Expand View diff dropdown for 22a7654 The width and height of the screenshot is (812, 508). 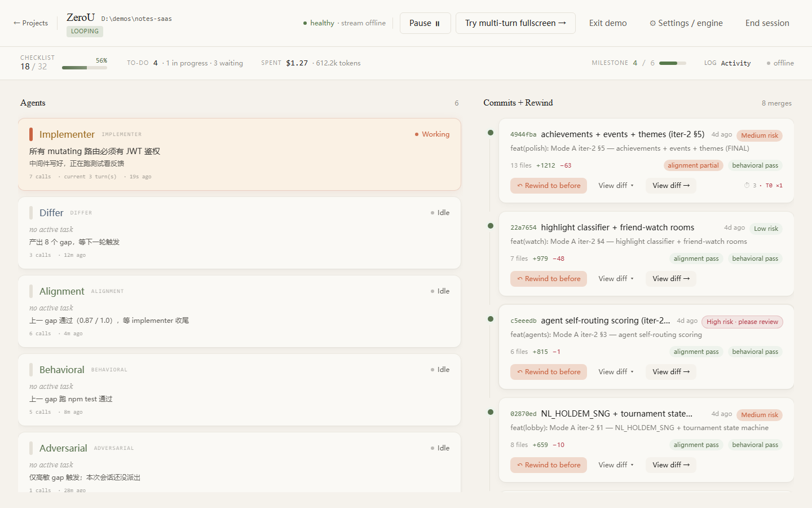(616, 279)
